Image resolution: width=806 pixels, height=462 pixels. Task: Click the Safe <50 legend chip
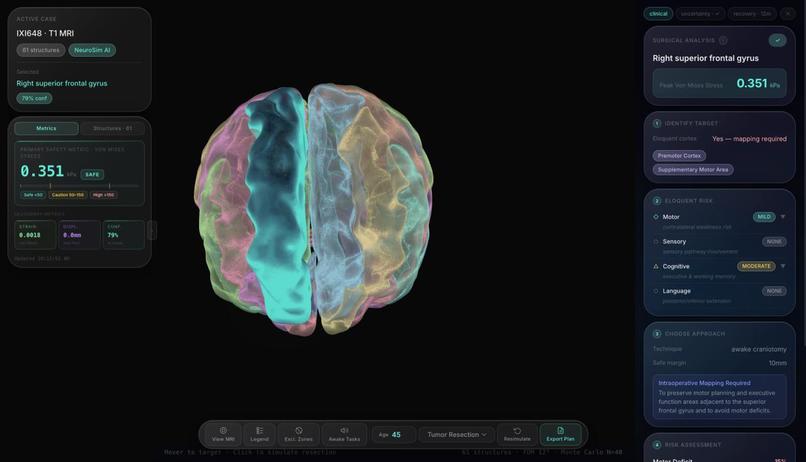(x=33, y=195)
